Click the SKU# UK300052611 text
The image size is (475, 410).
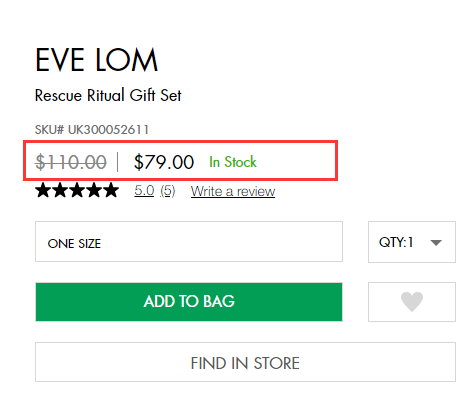(92, 130)
